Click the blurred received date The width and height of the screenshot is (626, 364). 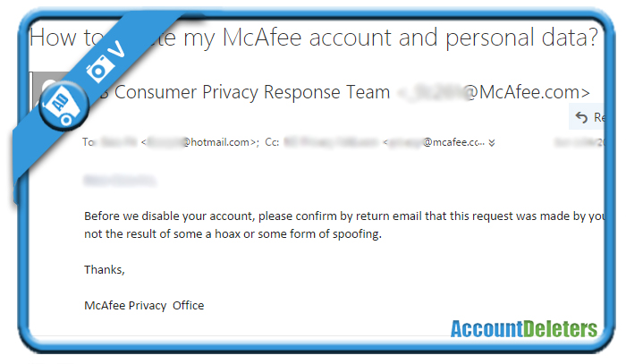pyautogui.click(x=579, y=142)
